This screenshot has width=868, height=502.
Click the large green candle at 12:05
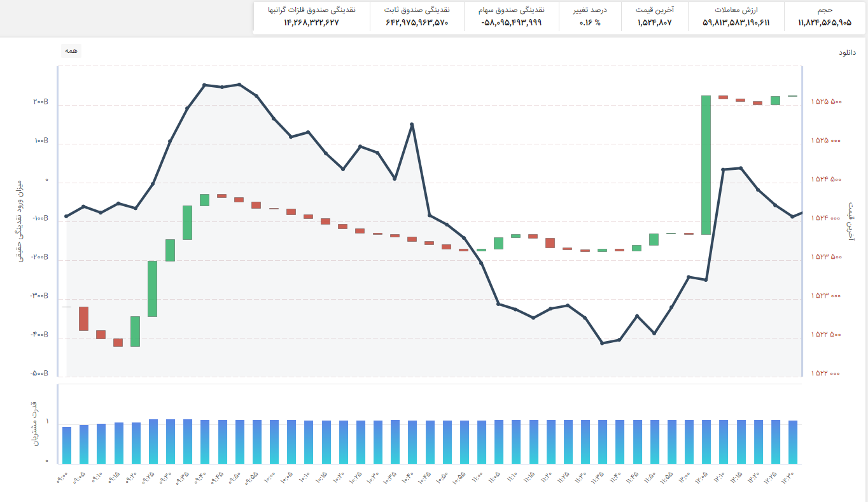pos(706,165)
